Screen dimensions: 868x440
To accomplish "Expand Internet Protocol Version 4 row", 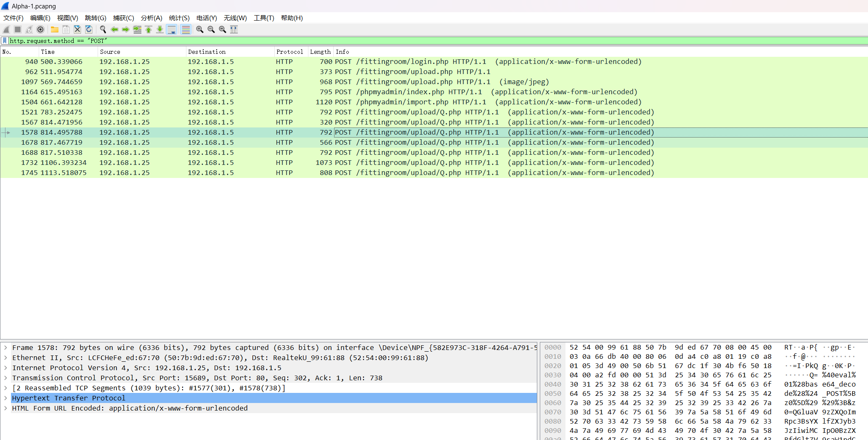I will click(x=5, y=368).
